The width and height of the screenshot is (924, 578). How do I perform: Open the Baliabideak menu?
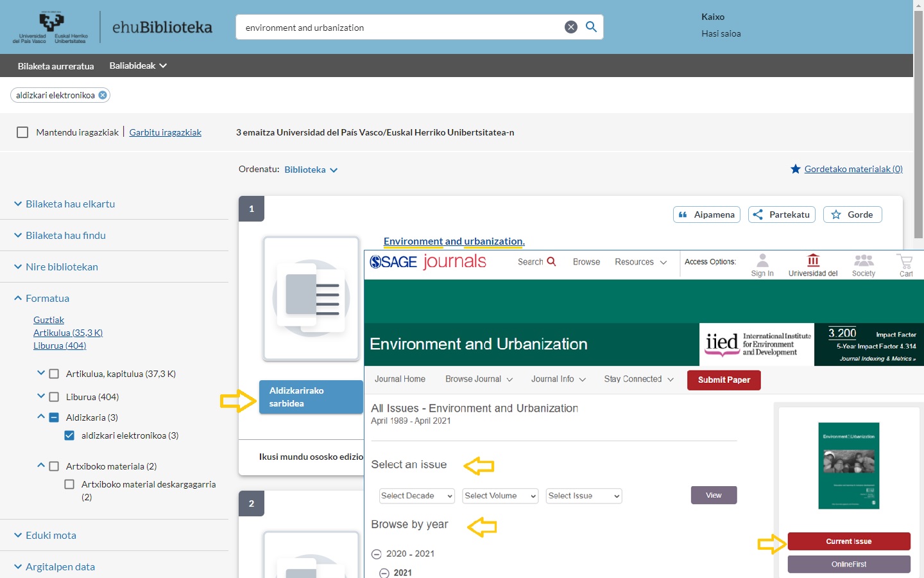coord(137,66)
